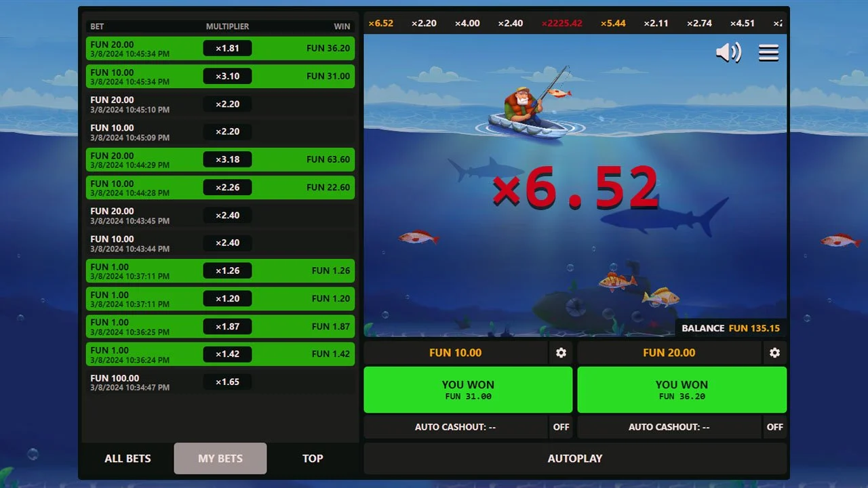Open the TOP tab
Image resolution: width=868 pixels, height=488 pixels.
click(313, 458)
